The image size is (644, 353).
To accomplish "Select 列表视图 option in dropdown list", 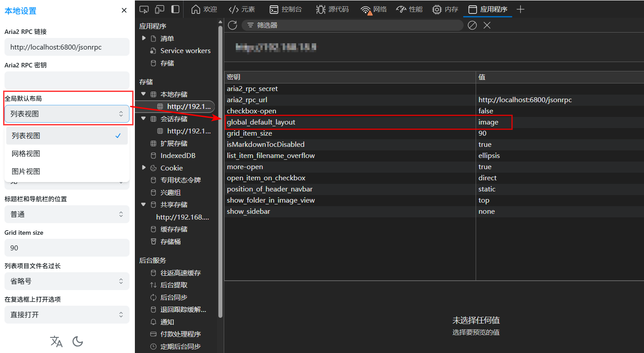I will [x=67, y=136].
